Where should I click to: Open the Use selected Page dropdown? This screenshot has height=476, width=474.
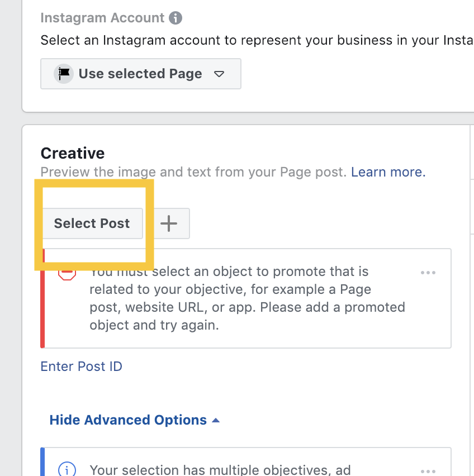click(x=141, y=74)
